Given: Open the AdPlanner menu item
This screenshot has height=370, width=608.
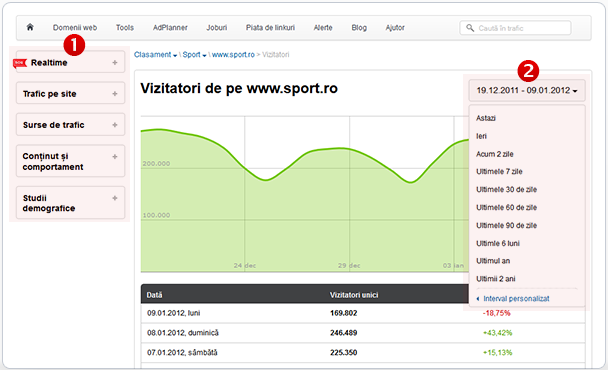Looking at the screenshot, I should point(170,28).
